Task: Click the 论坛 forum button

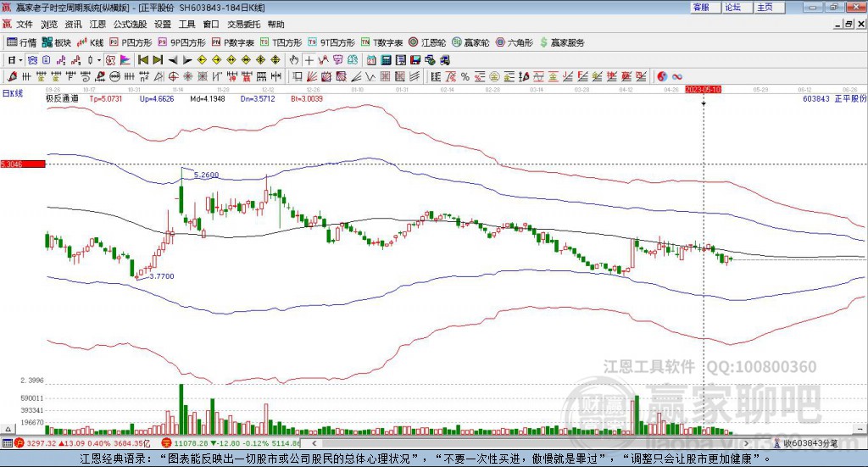Action: point(737,7)
